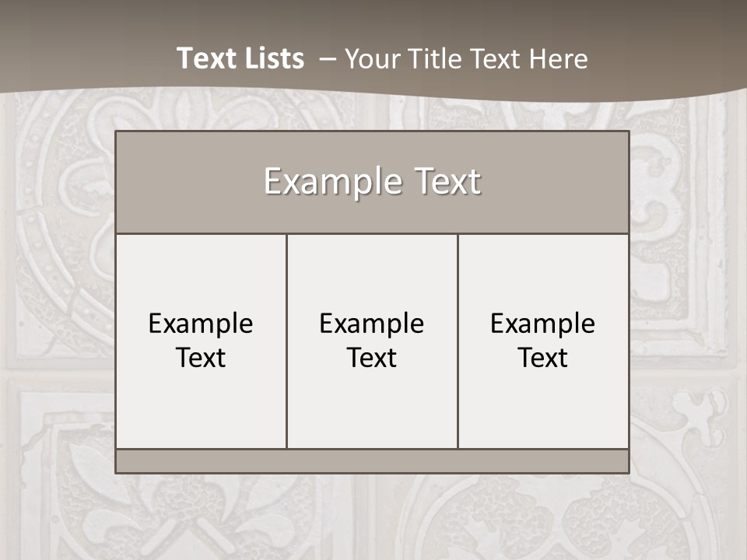Click the word "Example" in the left cell
The width and height of the screenshot is (747, 560).
[201, 324]
